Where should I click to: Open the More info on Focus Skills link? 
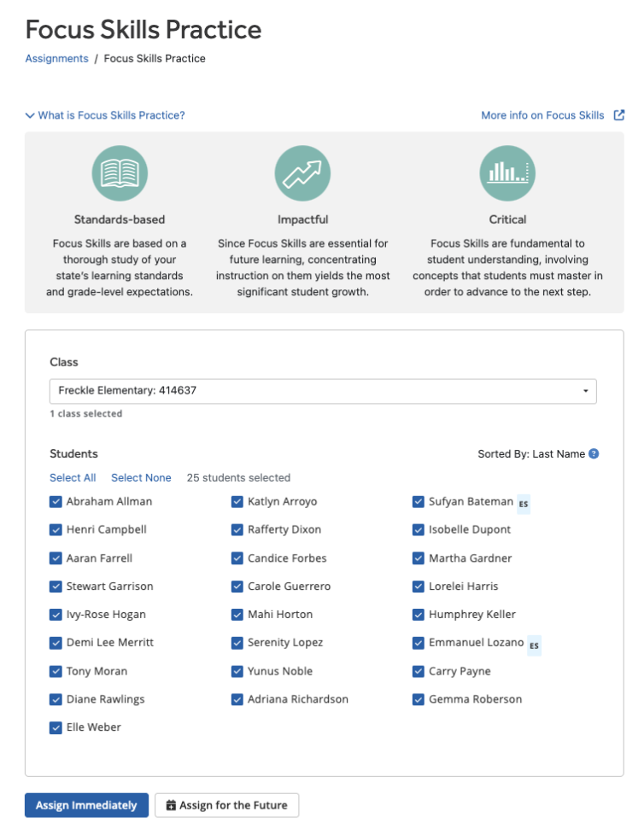[542, 115]
